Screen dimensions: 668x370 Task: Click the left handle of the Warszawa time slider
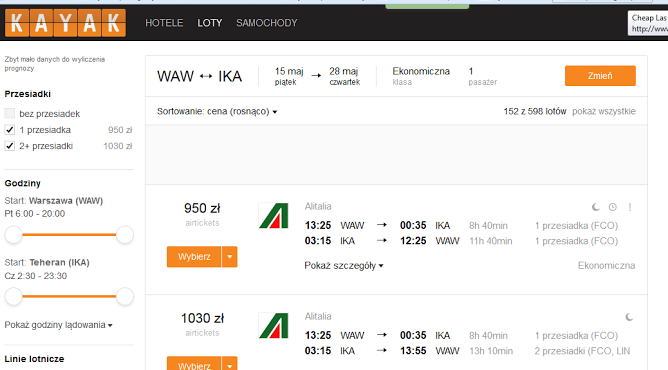click(14, 235)
